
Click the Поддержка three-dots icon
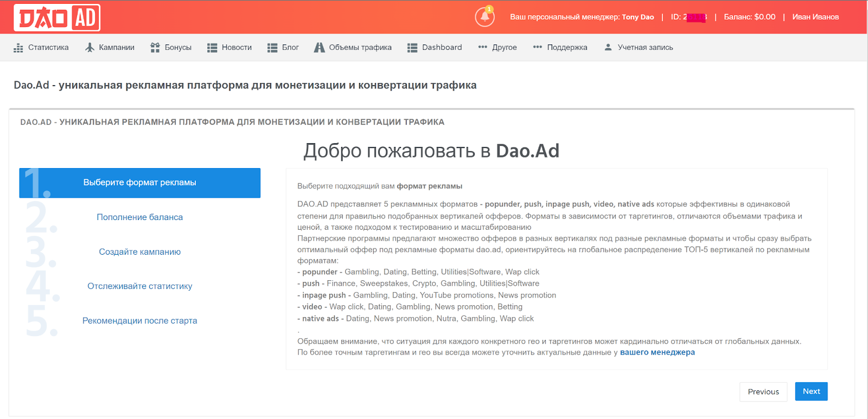pos(538,47)
